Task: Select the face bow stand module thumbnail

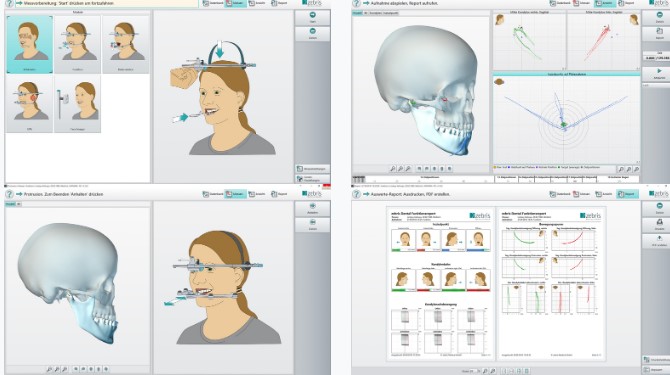Action: (77, 104)
